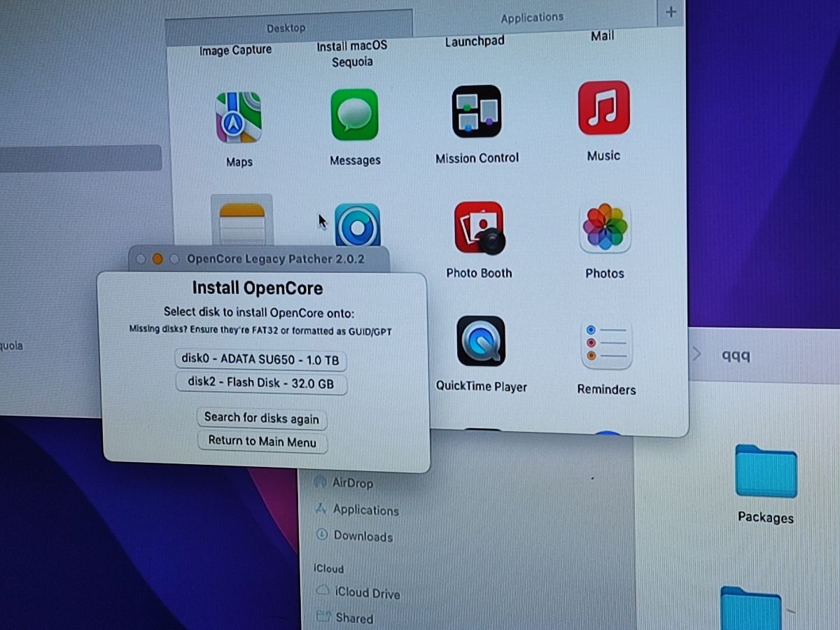Open the Photo Booth app icon
The height and width of the screenshot is (630, 840).
click(x=479, y=228)
